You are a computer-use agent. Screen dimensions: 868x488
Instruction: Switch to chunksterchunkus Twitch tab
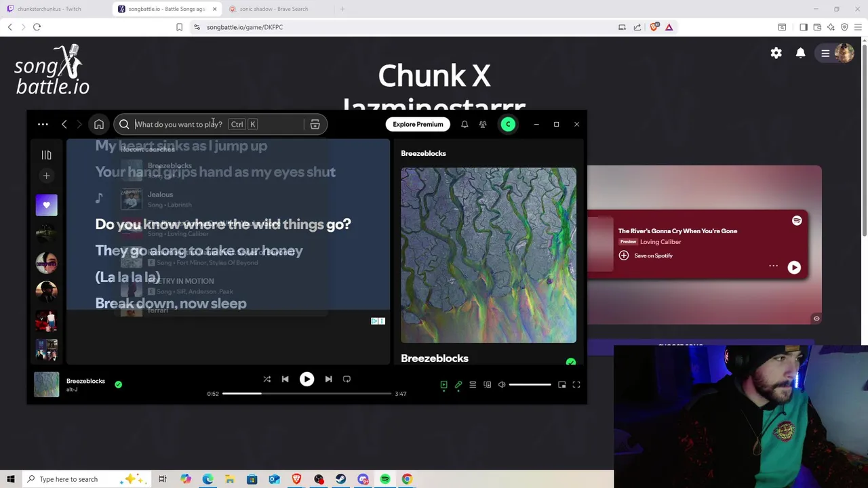(53, 9)
